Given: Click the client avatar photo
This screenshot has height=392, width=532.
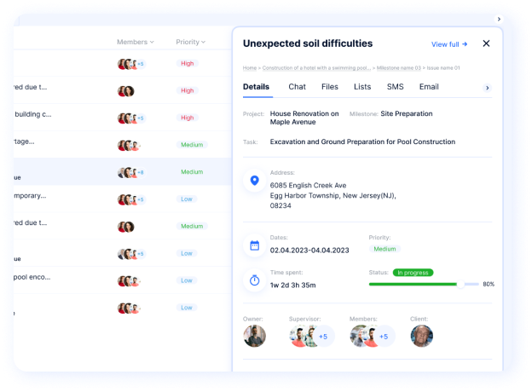Looking at the screenshot, I should (x=421, y=336).
